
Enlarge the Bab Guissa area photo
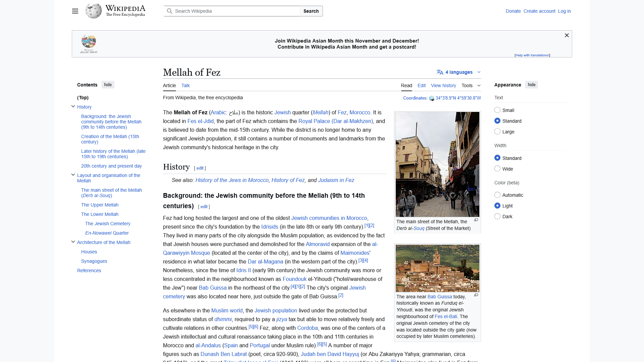click(476, 295)
